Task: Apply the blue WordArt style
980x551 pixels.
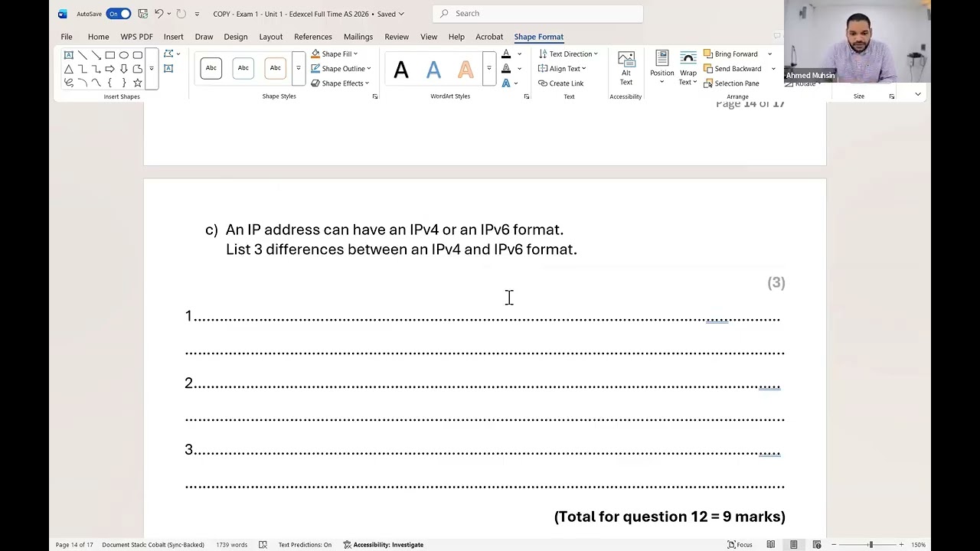Action: [433, 70]
